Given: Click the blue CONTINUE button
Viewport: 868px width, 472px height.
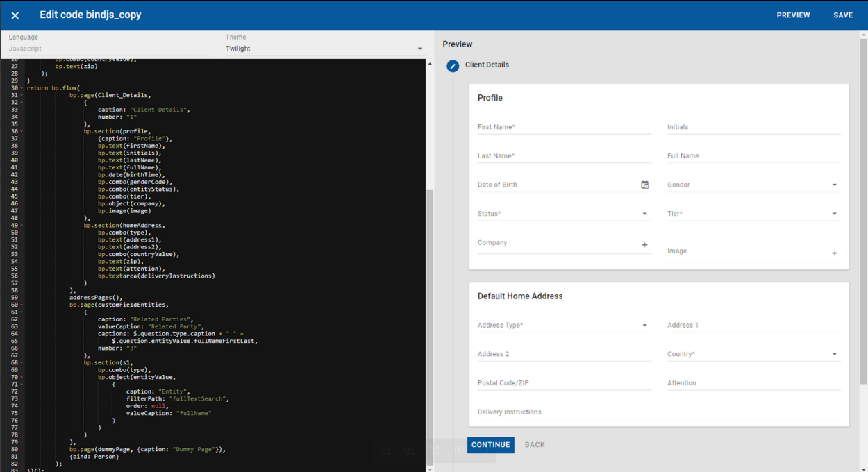Looking at the screenshot, I should click(490, 445).
